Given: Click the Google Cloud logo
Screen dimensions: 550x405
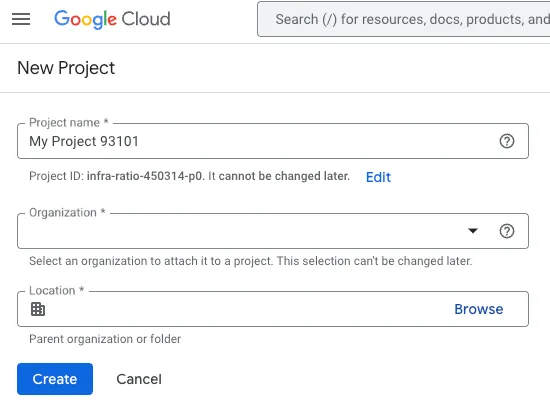Looking at the screenshot, I should pos(112,19).
